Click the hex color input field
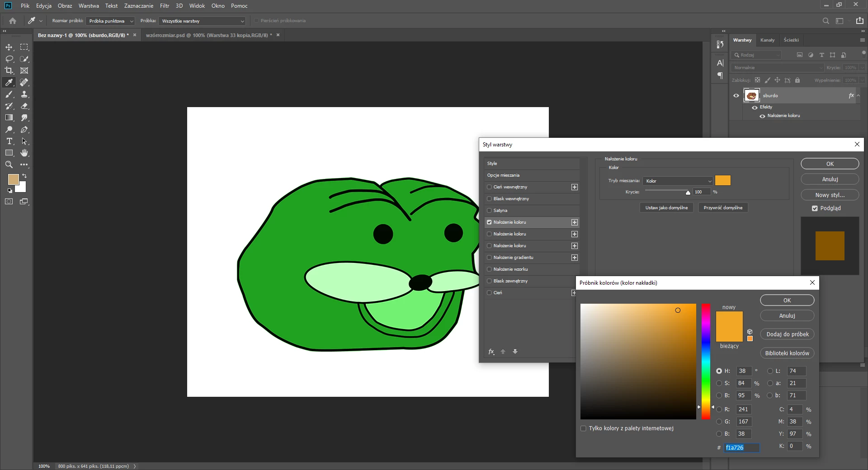This screenshot has width=868, height=470. 742,448
